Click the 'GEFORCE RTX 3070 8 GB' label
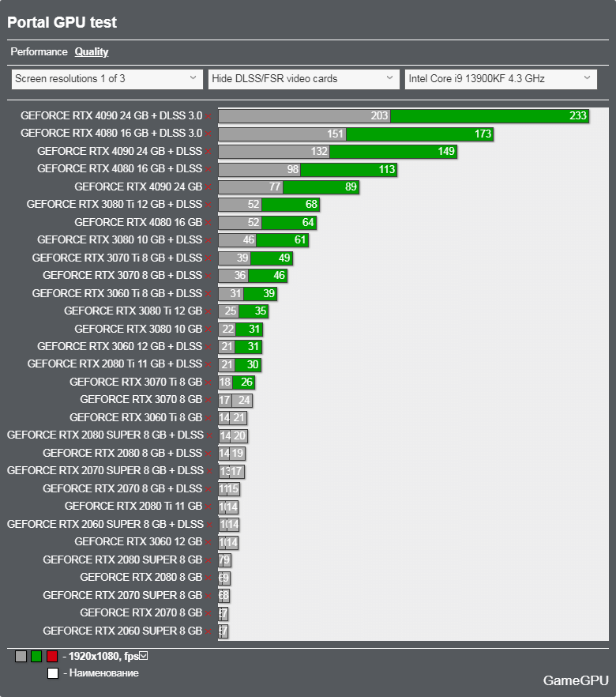 click(141, 400)
